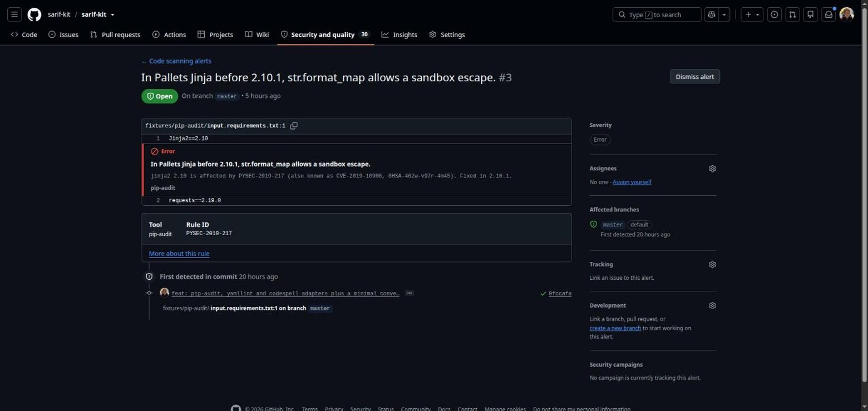Switch to the Projects tab
The width and height of the screenshot is (868, 411).
tap(215, 34)
